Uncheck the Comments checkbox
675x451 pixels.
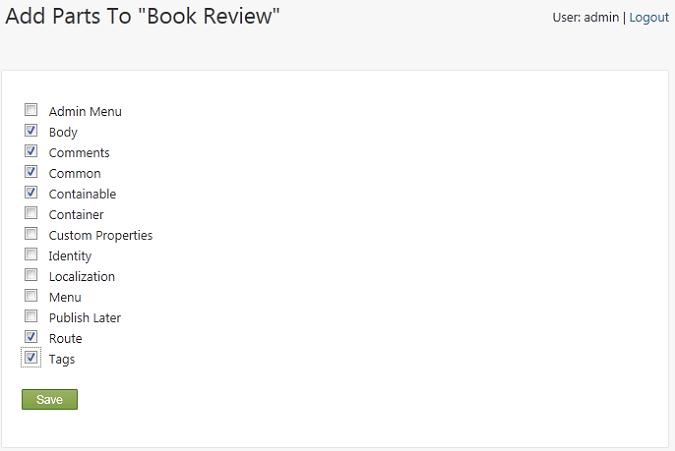31,151
